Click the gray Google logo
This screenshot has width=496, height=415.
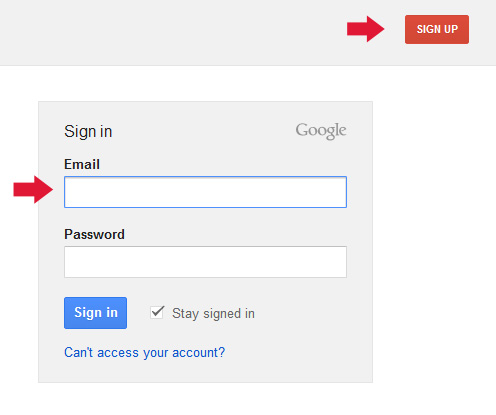(x=321, y=131)
